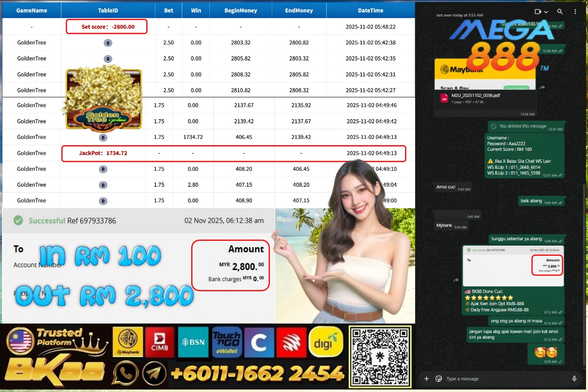Click the EndMoney column header
The height and width of the screenshot is (392, 588).
coord(299,10)
